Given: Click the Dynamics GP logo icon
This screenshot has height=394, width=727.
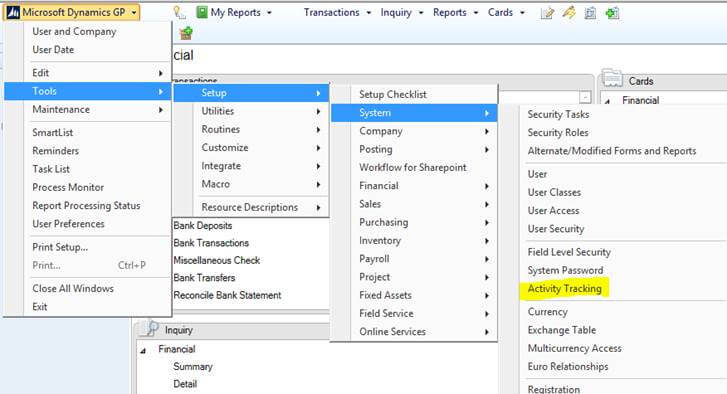Looking at the screenshot, I should (x=13, y=13).
